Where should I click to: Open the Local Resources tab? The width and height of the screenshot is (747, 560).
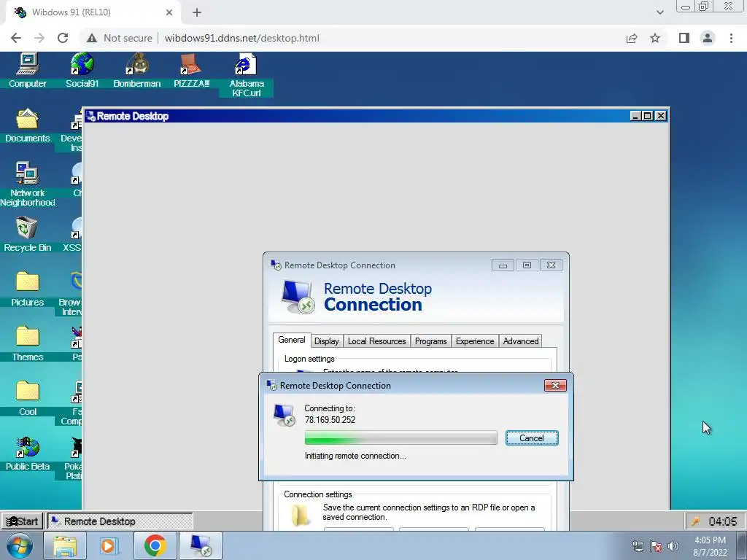click(x=376, y=341)
